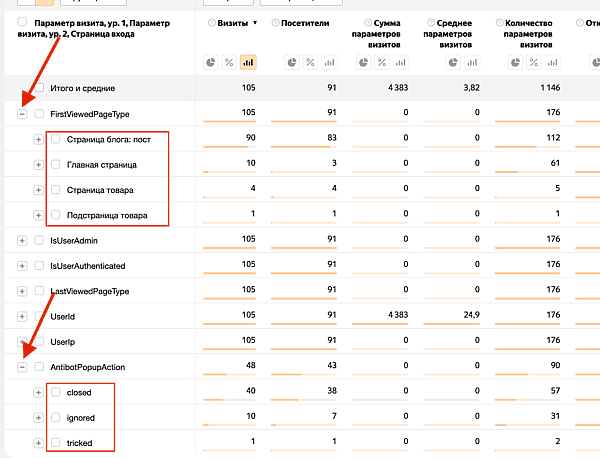
Task: Select pie chart icon under Посетители column
Action: point(292,62)
